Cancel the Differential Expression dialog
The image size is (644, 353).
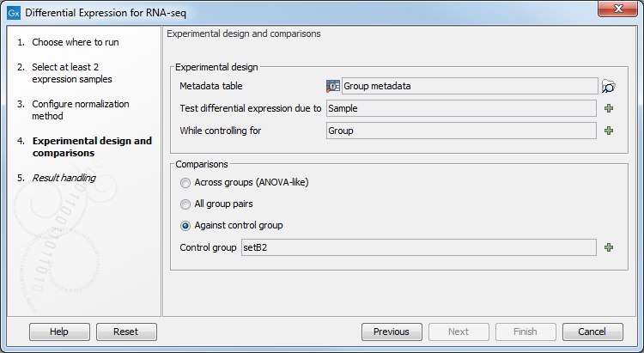tap(592, 332)
